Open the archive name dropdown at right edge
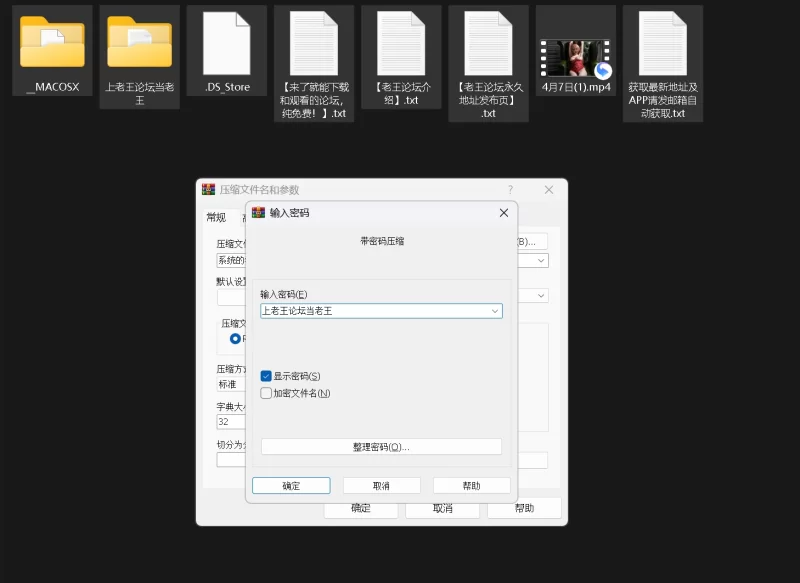Screen dimensions: 800x583 tap(541, 261)
